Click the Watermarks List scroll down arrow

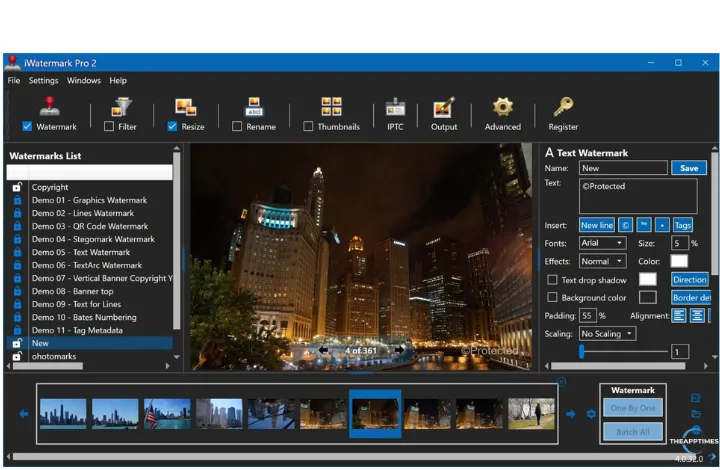[x=177, y=357]
